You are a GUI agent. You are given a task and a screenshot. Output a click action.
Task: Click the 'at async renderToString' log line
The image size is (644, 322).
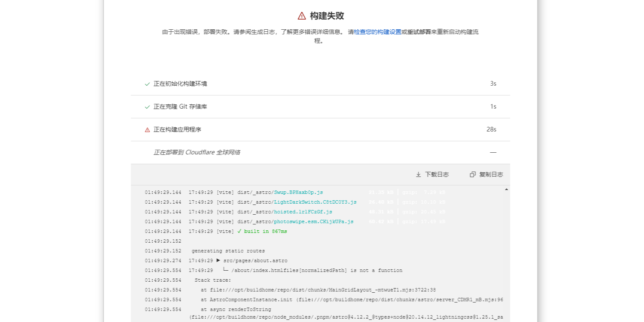(235, 309)
